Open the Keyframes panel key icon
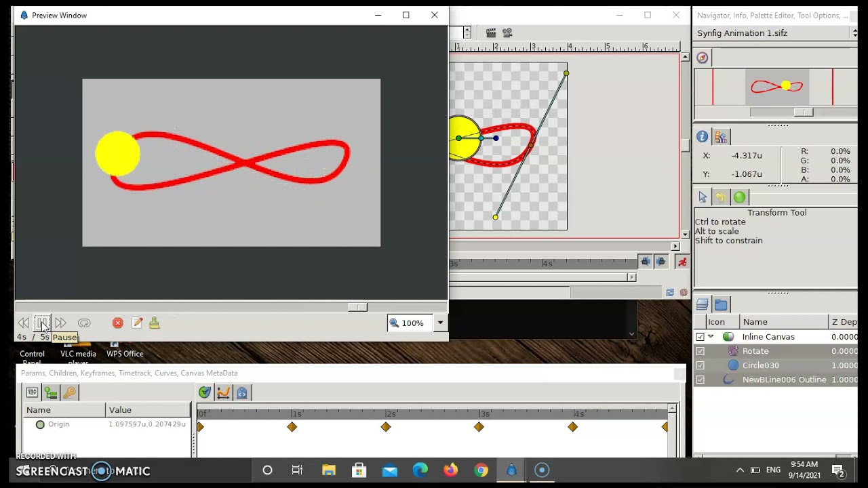The height and width of the screenshot is (488, 868). 69,392
